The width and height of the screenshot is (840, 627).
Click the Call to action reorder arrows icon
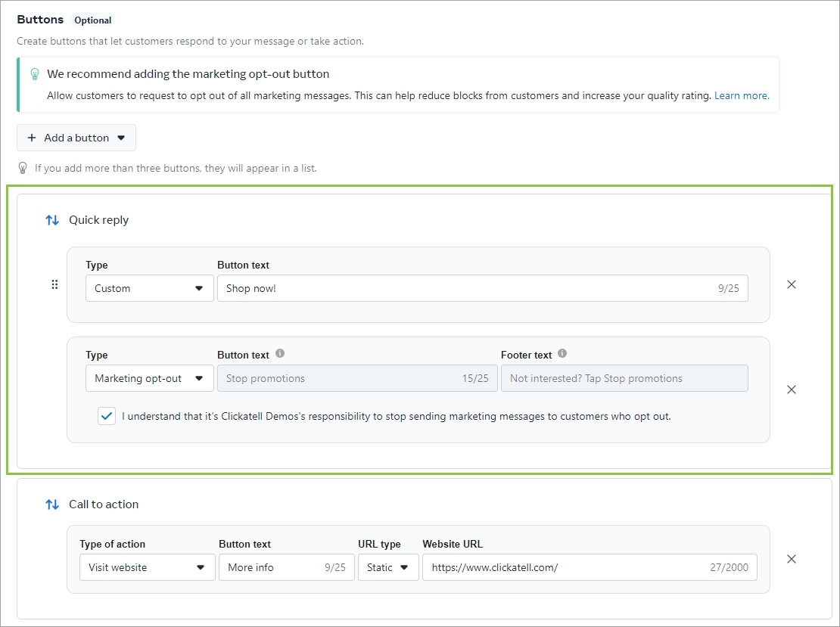pyautogui.click(x=52, y=504)
